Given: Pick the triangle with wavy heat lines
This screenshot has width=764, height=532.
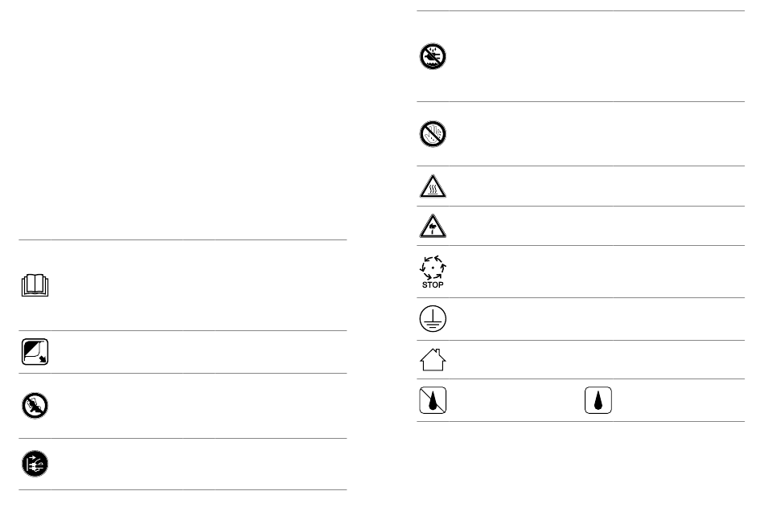Looking at the screenshot, I should tap(433, 188).
